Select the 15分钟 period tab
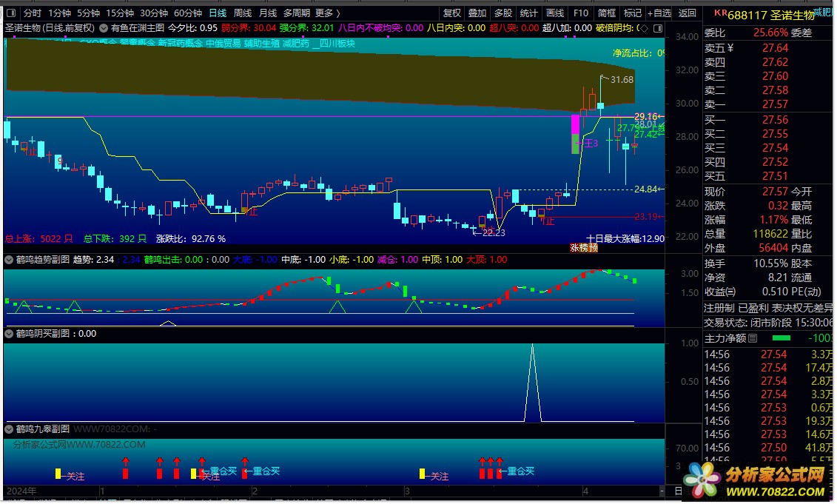The height and width of the screenshot is (504, 837). coord(120,13)
